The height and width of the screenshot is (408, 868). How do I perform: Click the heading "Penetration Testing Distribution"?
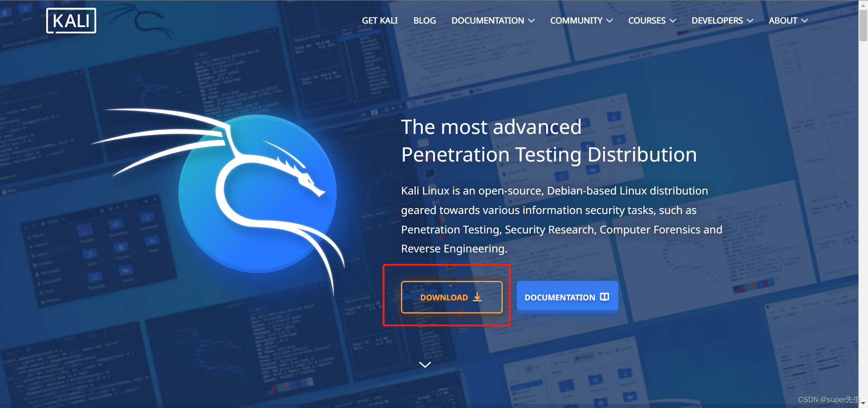[549, 155]
